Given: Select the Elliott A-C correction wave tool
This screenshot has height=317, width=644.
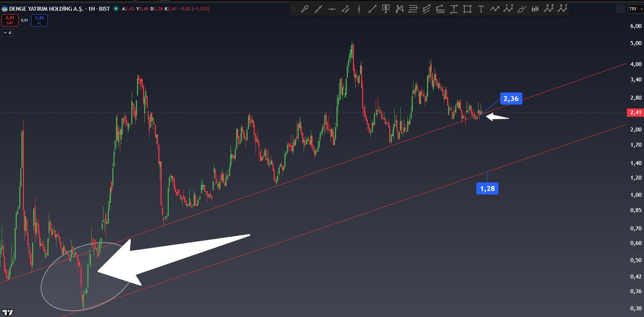Looking at the screenshot, I should [x=562, y=8].
